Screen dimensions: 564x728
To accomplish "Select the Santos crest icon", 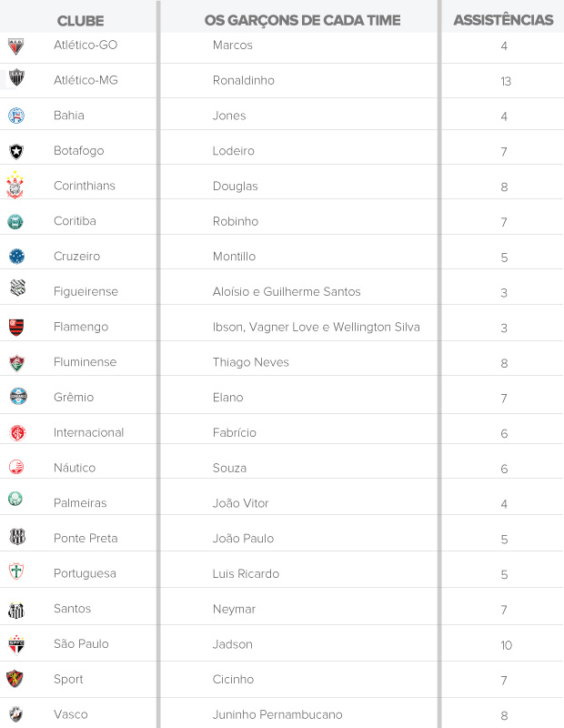I will pyautogui.click(x=16, y=609).
